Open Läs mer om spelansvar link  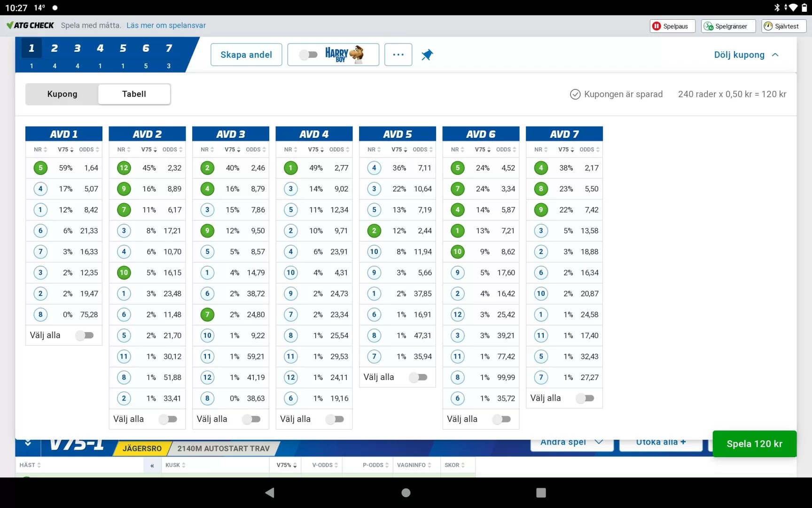[x=166, y=25]
